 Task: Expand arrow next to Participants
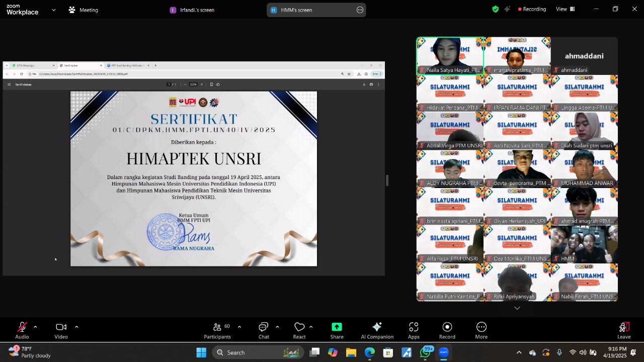[239, 327]
